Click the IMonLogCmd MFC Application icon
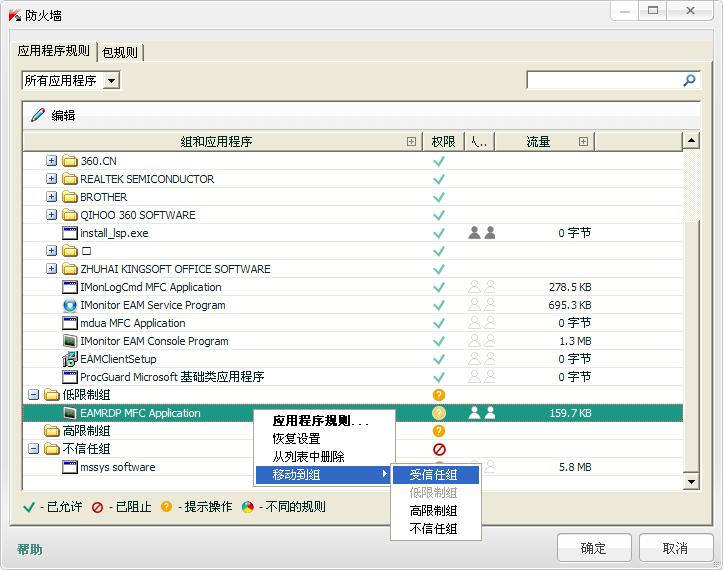The height and width of the screenshot is (570, 723). click(x=70, y=287)
